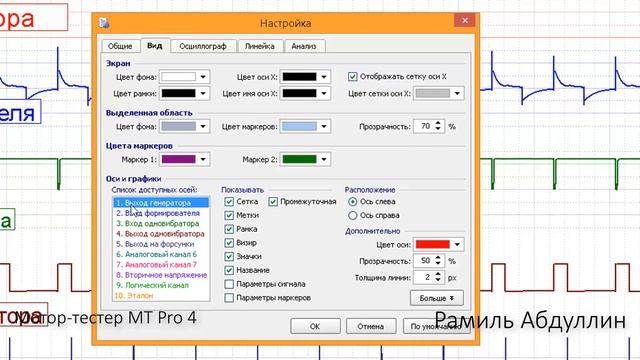Click the dialog title bar application icon

tap(104, 23)
